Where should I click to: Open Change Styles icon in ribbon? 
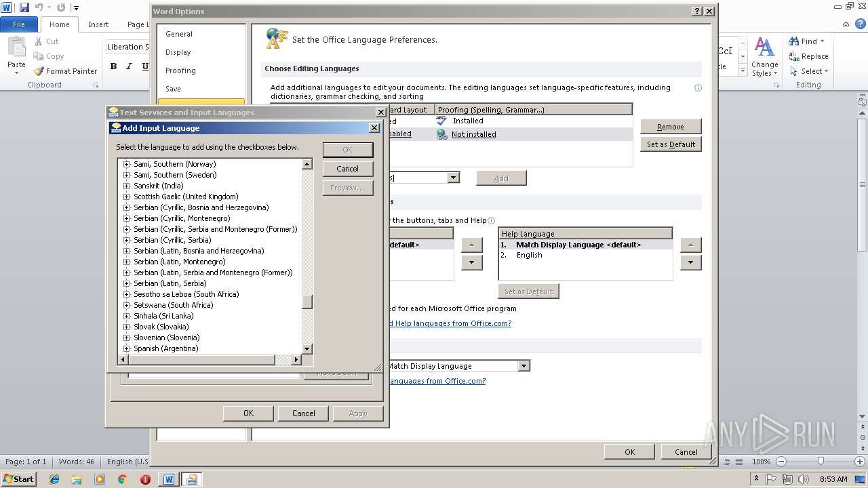click(765, 47)
